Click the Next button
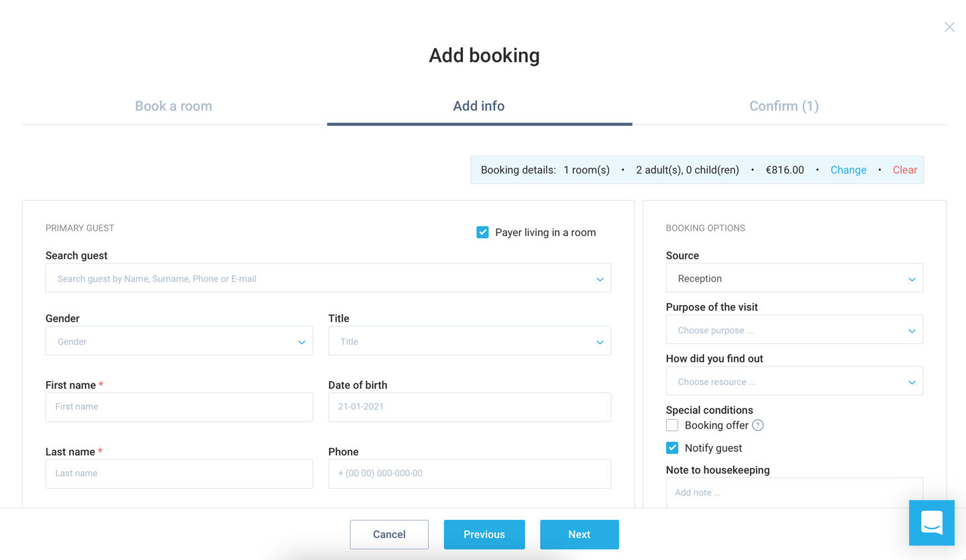 coord(580,535)
